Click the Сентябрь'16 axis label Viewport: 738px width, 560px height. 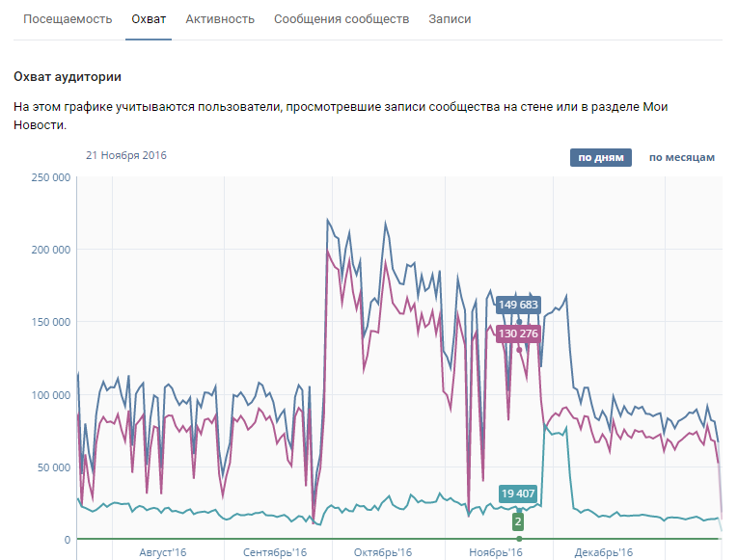coord(276,552)
